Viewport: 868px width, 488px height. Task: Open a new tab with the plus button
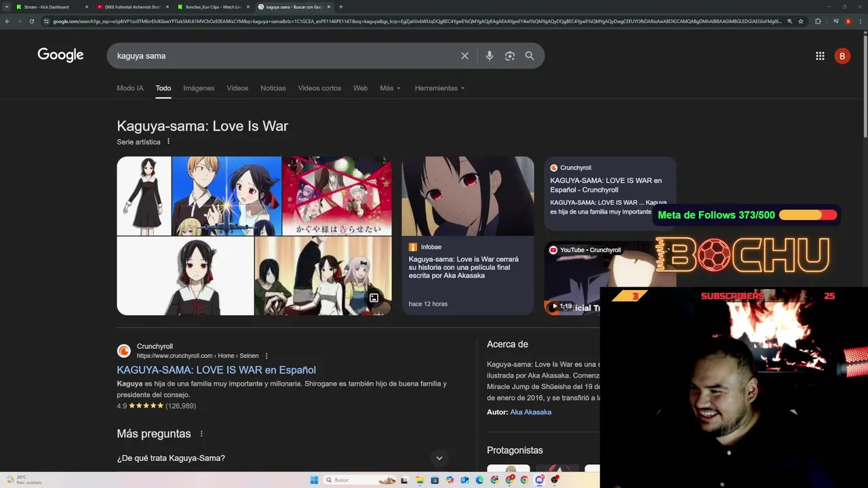[x=340, y=7]
